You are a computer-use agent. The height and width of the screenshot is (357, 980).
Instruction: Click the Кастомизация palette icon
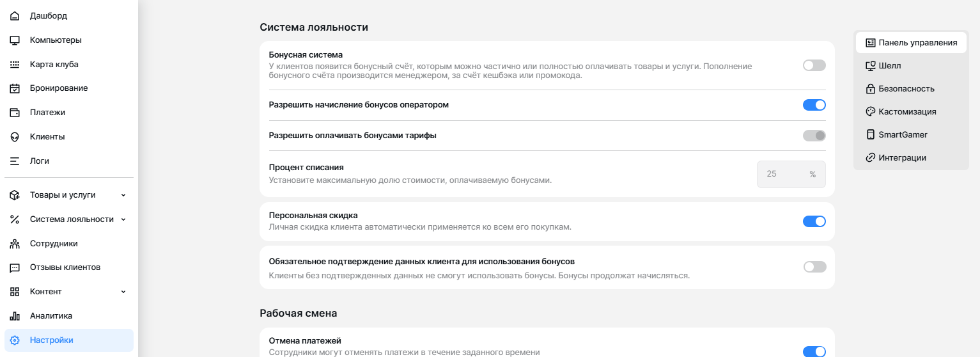point(870,111)
